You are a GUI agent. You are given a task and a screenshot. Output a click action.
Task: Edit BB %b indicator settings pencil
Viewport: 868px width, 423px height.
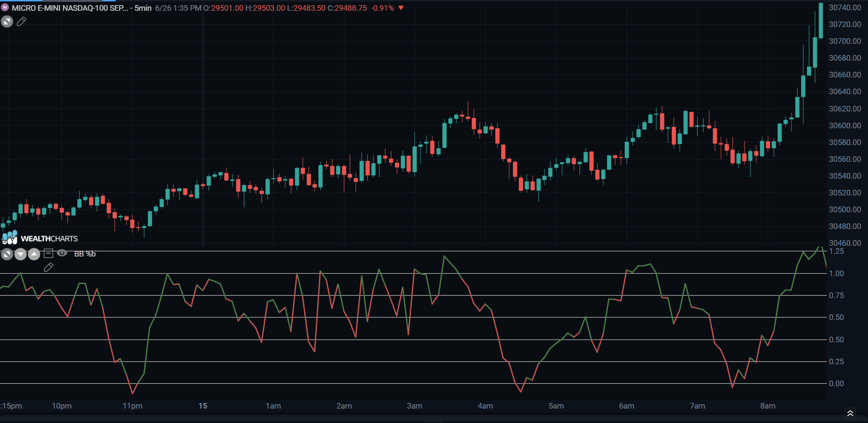tap(48, 267)
